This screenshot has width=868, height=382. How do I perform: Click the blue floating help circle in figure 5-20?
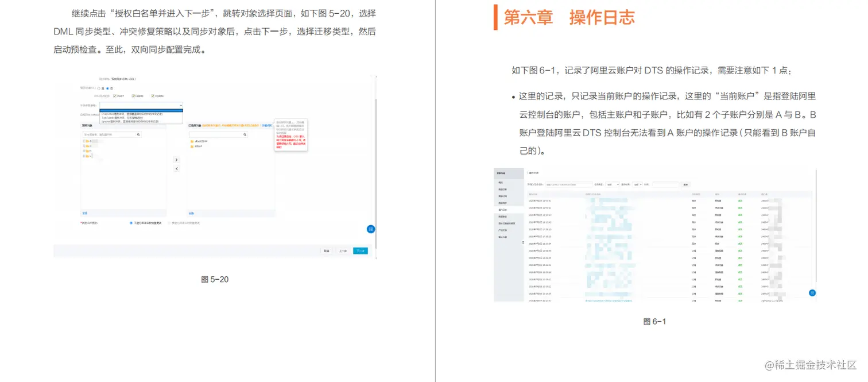pyautogui.click(x=371, y=229)
